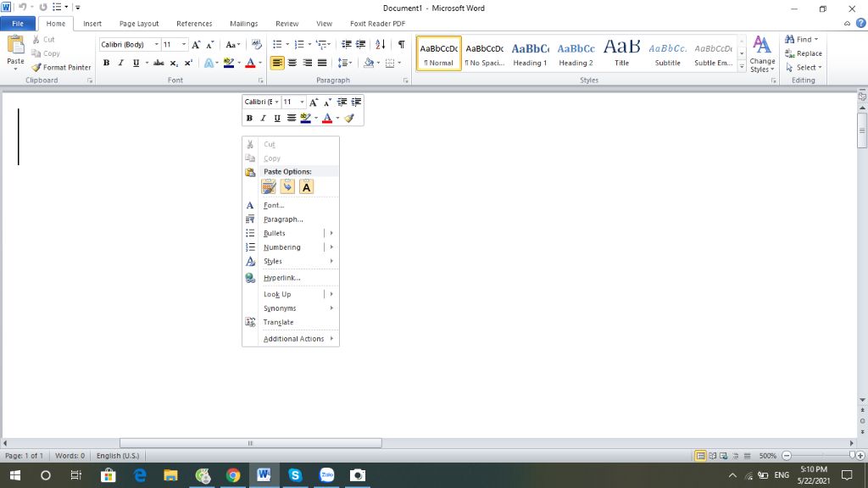The width and height of the screenshot is (868, 488).
Task: Click the horizontal scrollbar thumb
Action: tap(251, 442)
